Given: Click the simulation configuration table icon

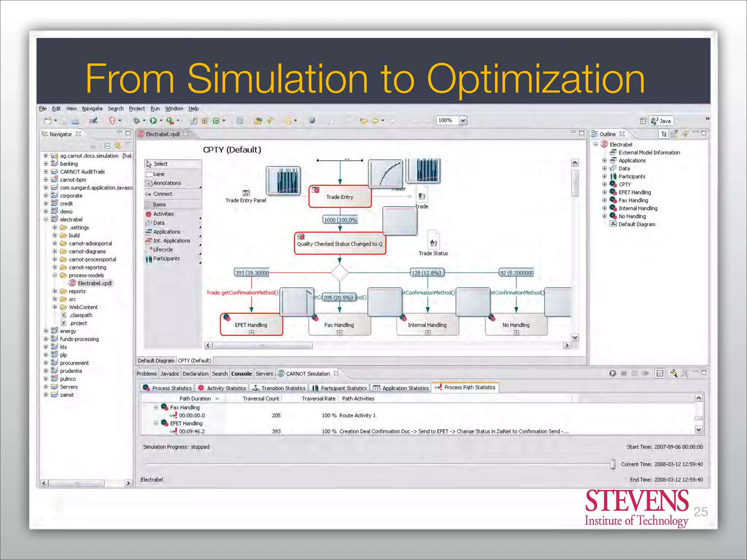Looking at the screenshot, I should point(660,373).
